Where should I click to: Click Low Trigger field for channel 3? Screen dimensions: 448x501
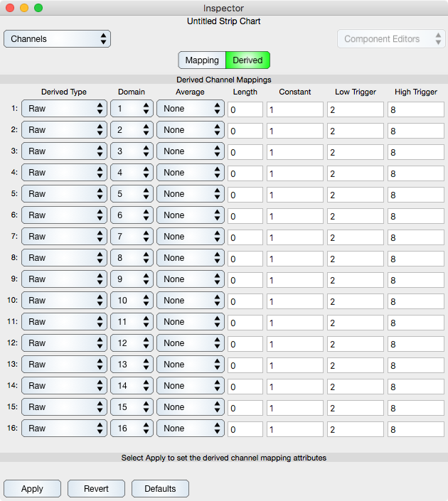tap(356, 152)
